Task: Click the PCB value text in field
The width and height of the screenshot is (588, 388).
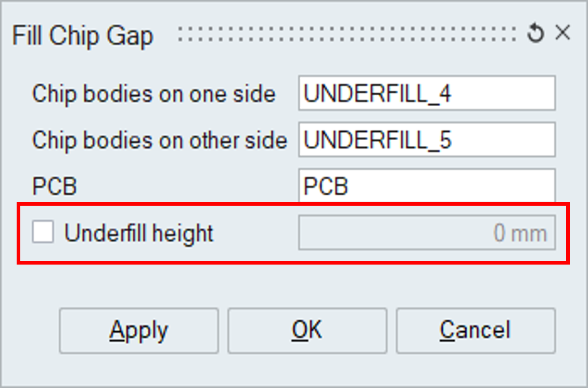Action: click(x=326, y=186)
